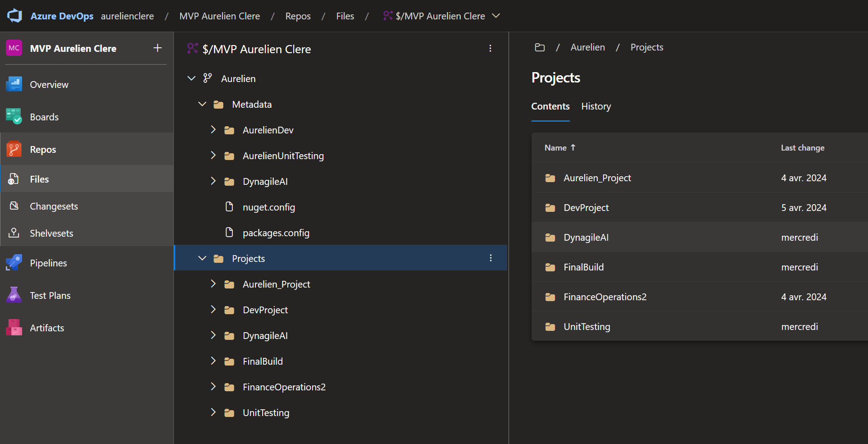Expand the Aurelien_Project tree folder
Viewport: 868px width, 444px height.
(213, 284)
